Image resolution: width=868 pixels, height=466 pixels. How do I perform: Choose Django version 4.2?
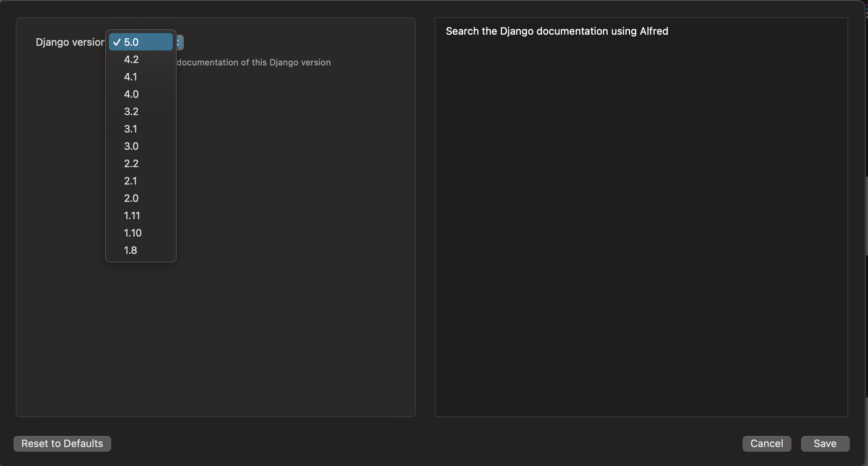[140, 60]
